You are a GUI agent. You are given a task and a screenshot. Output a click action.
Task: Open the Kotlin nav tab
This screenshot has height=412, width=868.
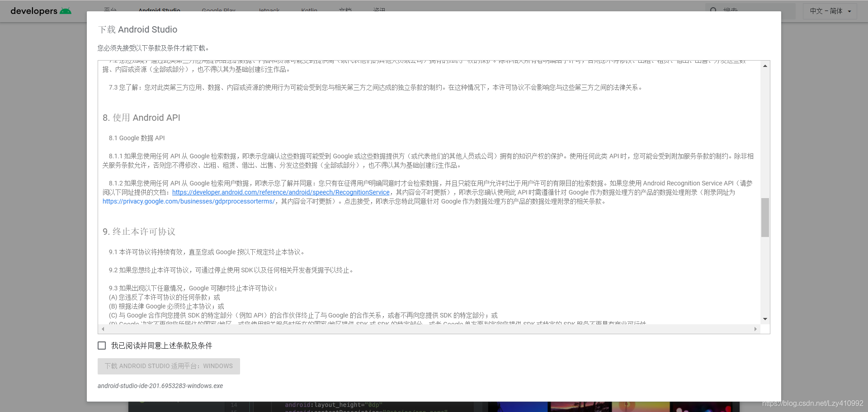[309, 9]
